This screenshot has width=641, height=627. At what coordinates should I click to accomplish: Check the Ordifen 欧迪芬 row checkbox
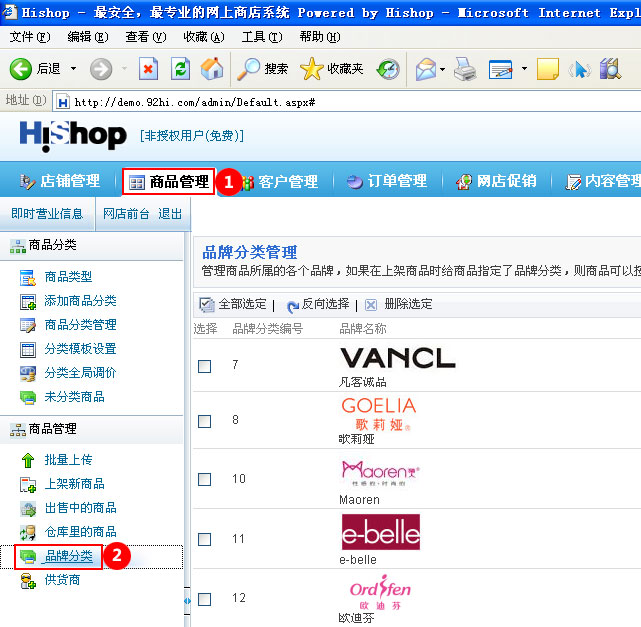(x=204, y=600)
